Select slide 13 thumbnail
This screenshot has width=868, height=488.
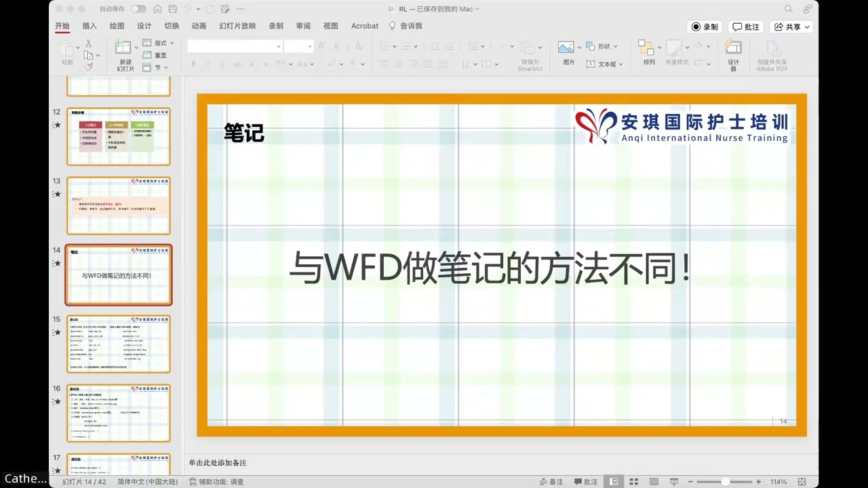point(118,205)
